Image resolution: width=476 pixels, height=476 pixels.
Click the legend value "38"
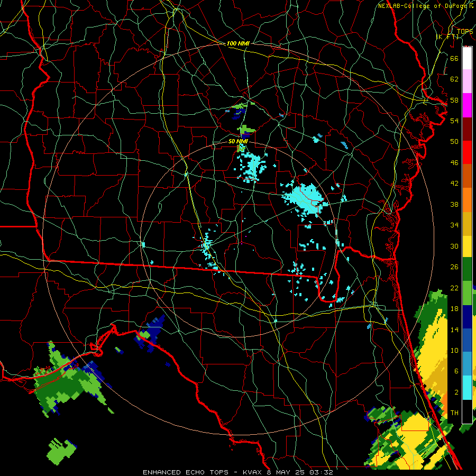[x=454, y=204]
